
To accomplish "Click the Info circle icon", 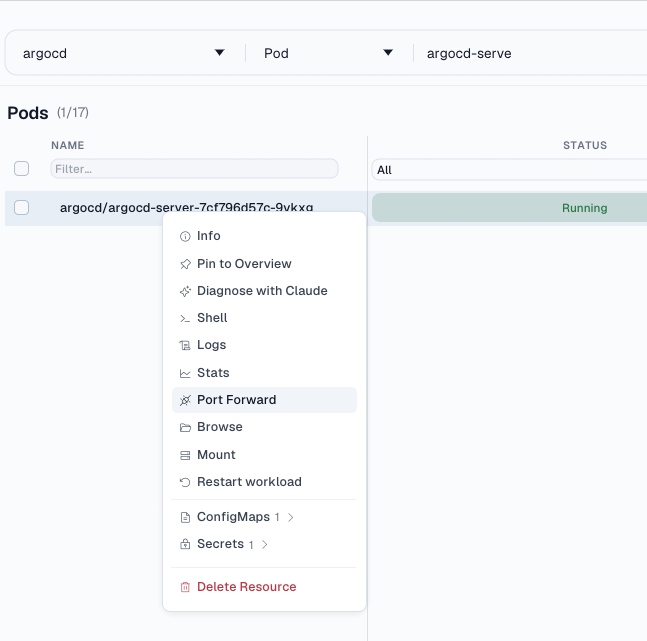I will pyautogui.click(x=185, y=236).
